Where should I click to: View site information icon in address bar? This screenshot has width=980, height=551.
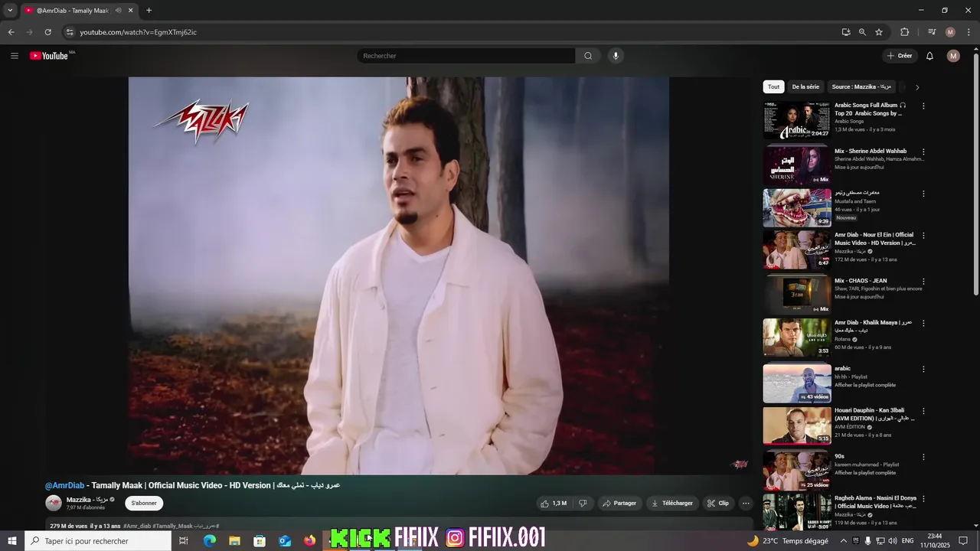pyautogui.click(x=69, y=32)
